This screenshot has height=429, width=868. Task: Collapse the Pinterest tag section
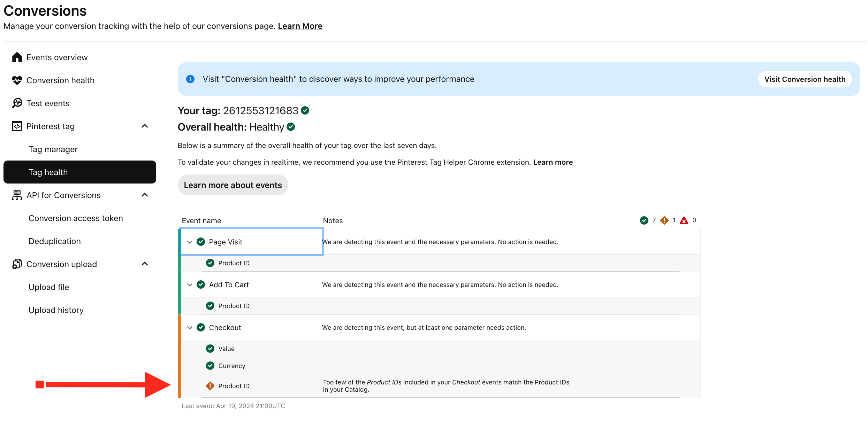point(145,126)
